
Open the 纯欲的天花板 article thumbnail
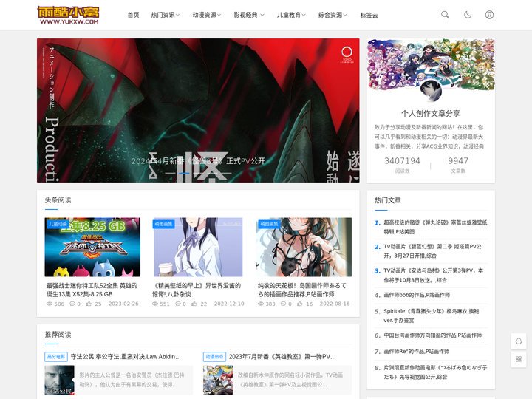click(x=304, y=247)
